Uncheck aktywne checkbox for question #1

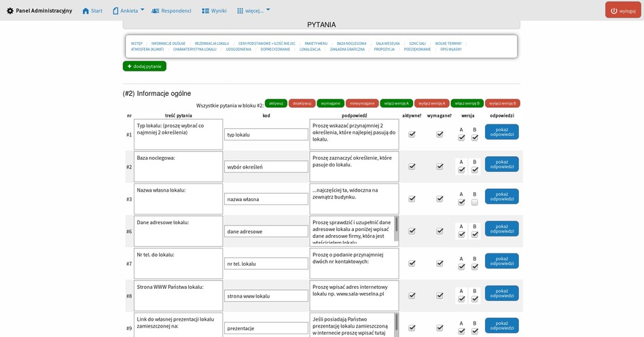tap(412, 135)
